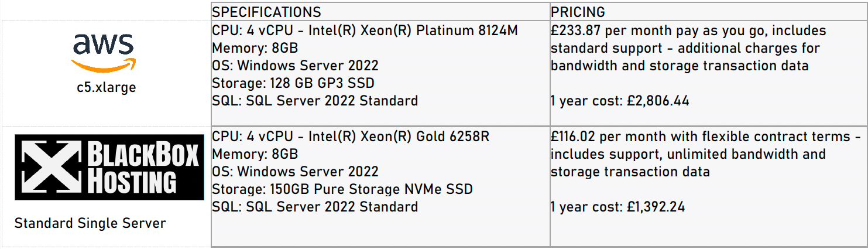Click the 128 GB GP3 SSD storage line

[x=293, y=83]
